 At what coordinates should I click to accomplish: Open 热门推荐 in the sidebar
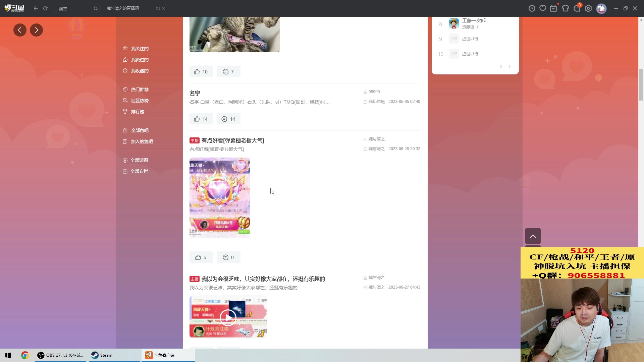click(x=136, y=89)
